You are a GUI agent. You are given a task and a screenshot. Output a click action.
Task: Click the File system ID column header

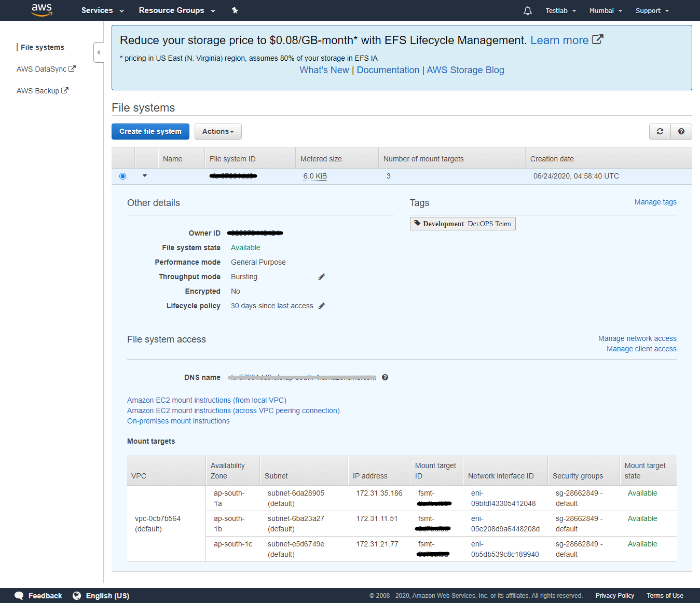click(250, 159)
